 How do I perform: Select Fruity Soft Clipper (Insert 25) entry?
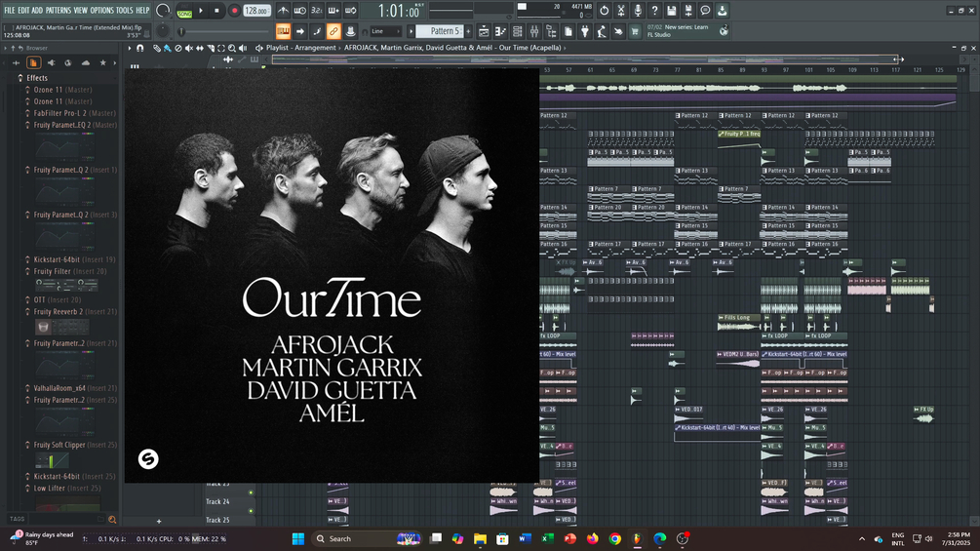pos(75,445)
